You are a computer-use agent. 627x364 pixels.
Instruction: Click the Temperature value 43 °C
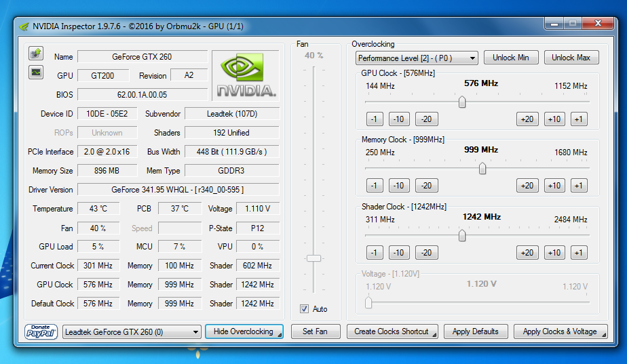pos(98,209)
